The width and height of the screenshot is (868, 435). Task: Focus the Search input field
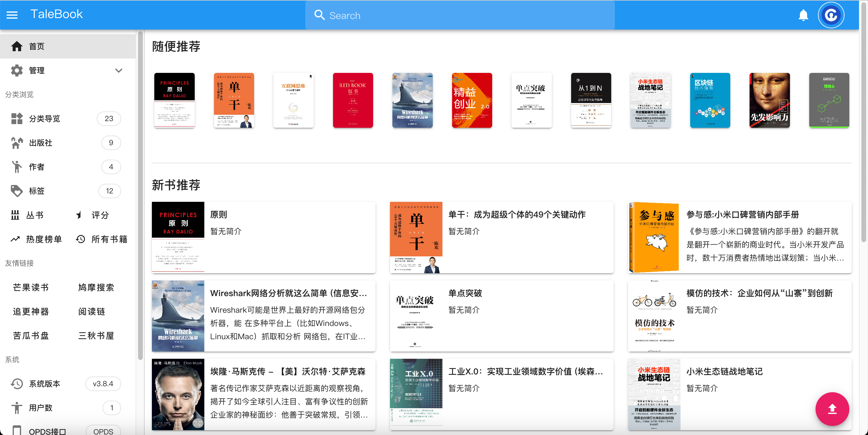click(460, 15)
